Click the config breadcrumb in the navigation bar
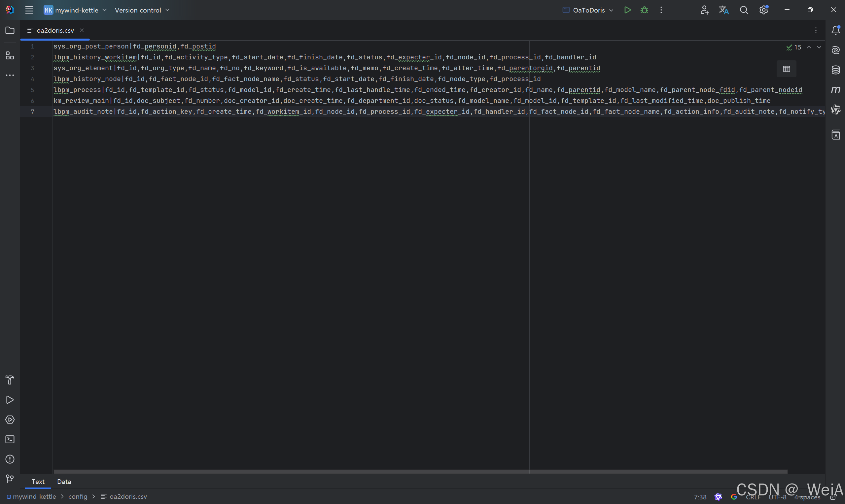Image resolution: width=845 pixels, height=504 pixels. click(x=78, y=496)
